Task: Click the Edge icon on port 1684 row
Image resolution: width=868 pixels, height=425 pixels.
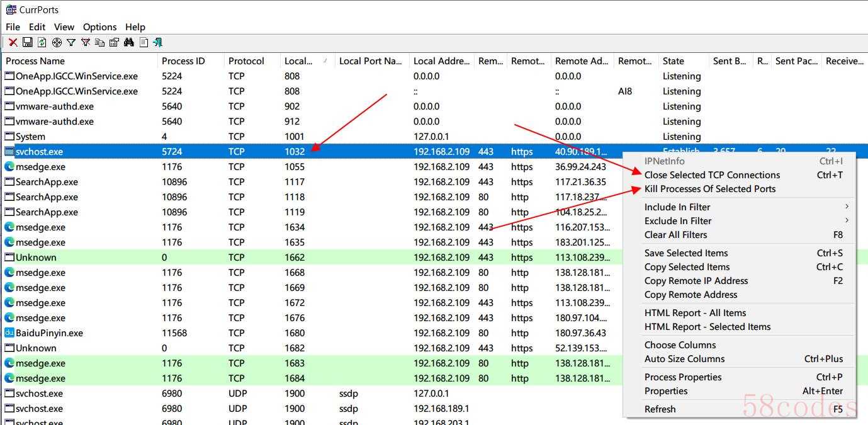Action: click(9, 378)
